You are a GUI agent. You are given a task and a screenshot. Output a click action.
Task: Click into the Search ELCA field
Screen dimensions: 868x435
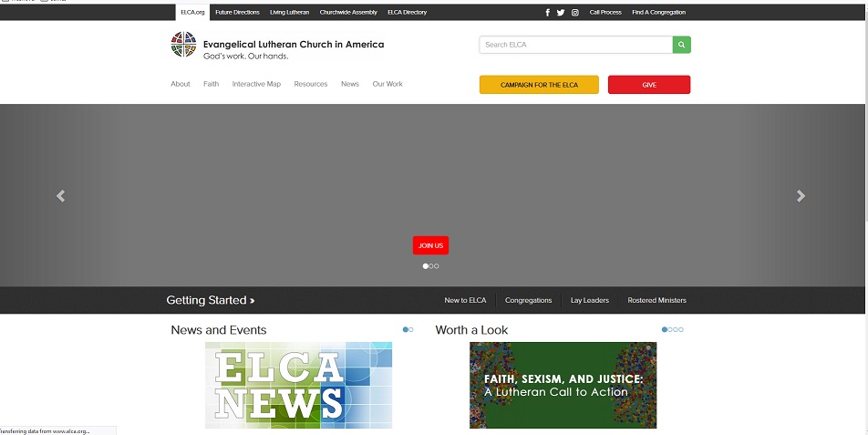[x=575, y=45]
